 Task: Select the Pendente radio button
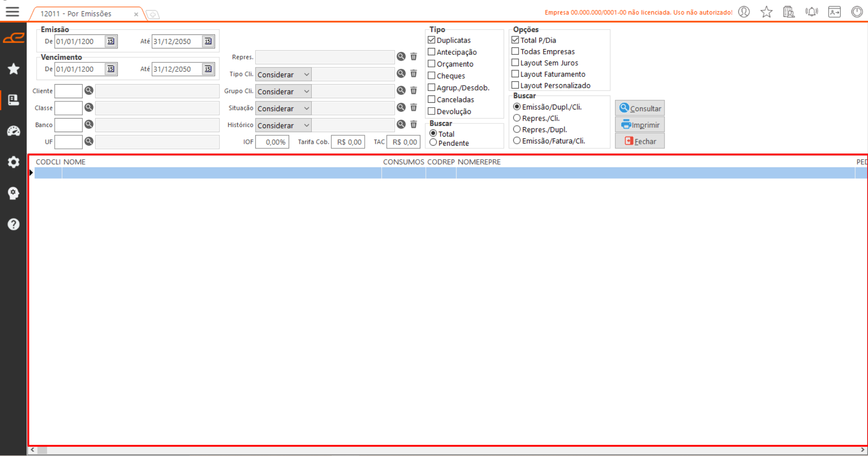(x=433, y=143)
